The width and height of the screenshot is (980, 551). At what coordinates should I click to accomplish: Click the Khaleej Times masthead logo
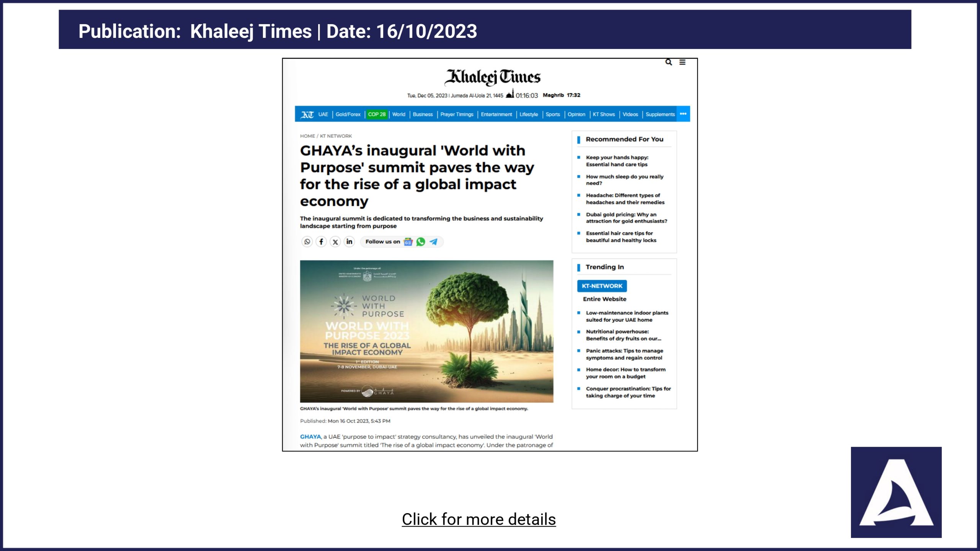click(x=493, y=78)
